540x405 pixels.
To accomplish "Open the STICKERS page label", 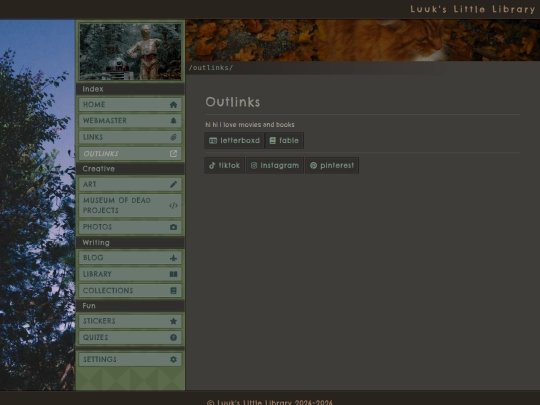I will [99, 321].
